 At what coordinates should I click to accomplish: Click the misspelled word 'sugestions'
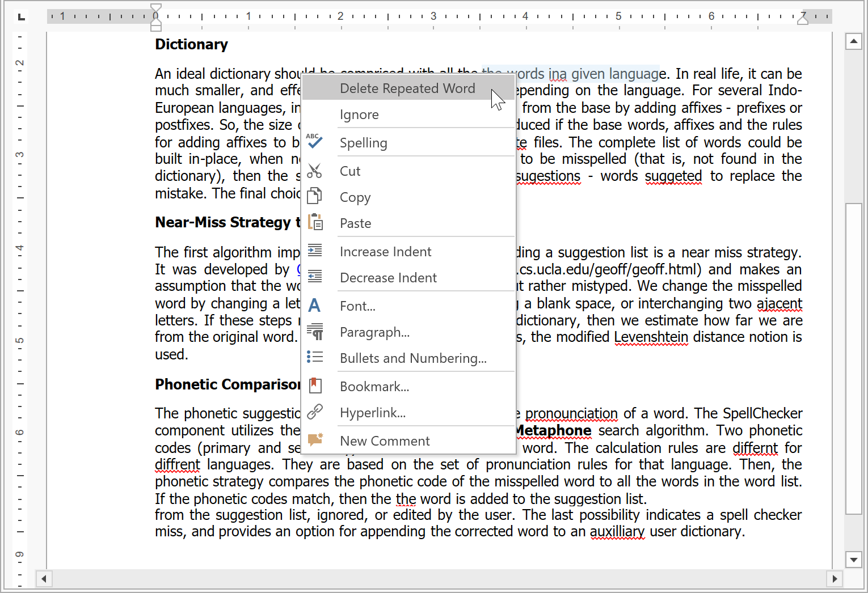pos(548,176)
